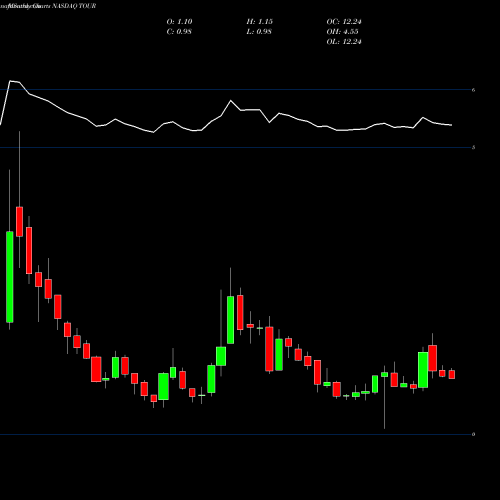Click the last red candlestick on the chart

452,374
